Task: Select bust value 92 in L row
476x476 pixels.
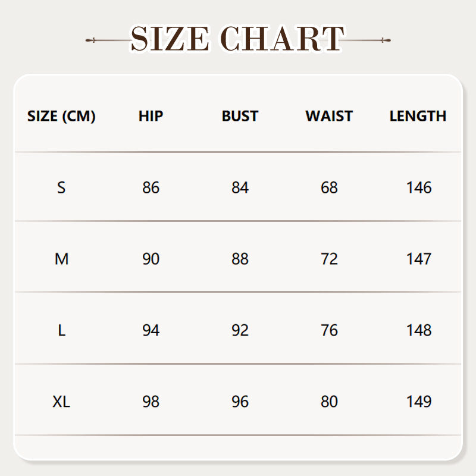Action: coord(240,331)
